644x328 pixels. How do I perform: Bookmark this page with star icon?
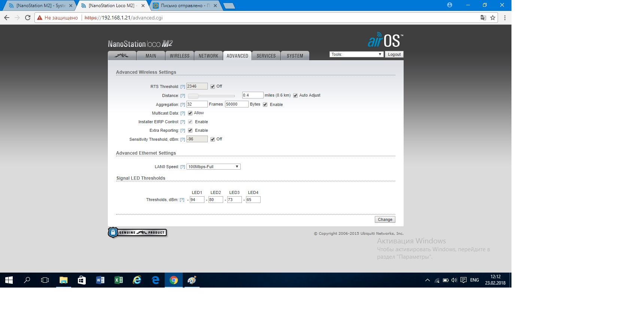493,18
